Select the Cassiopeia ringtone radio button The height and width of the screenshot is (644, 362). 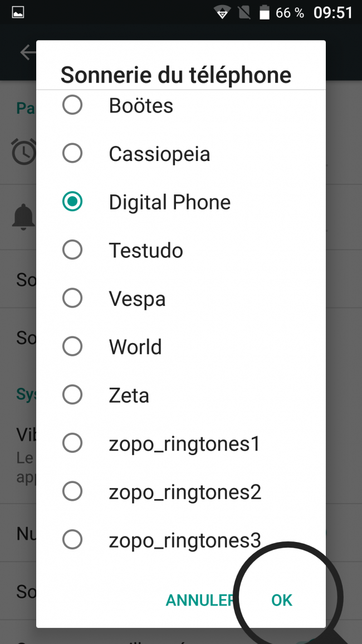72,153
